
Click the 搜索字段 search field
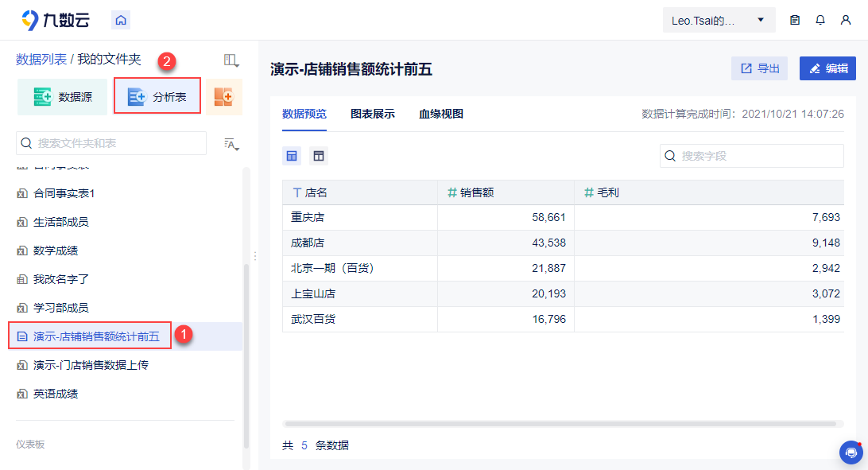(752, 156)
